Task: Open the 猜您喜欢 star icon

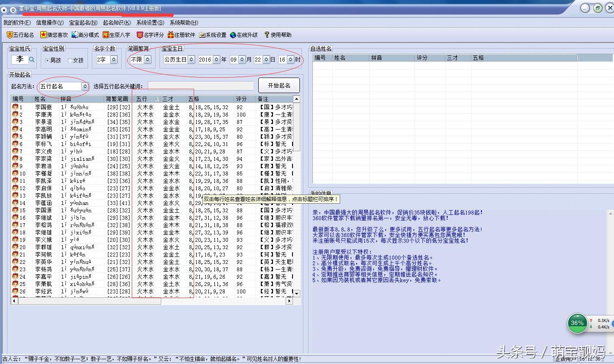Action: point(43,35)
